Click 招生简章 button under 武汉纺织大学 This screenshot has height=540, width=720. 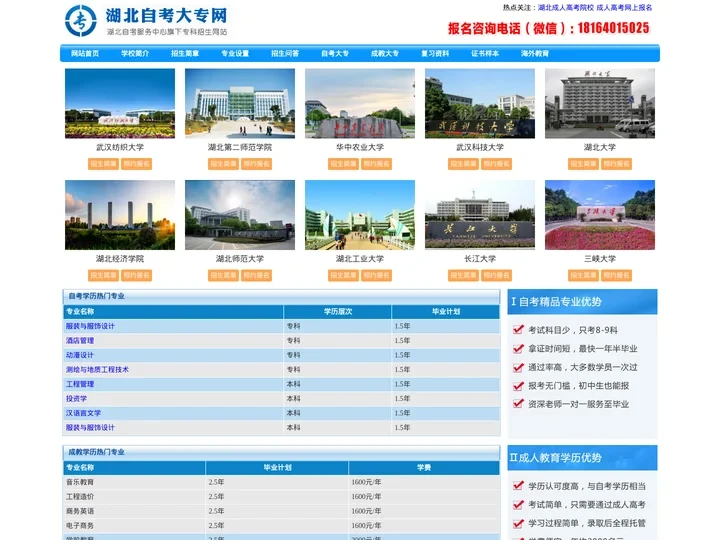[x=103, y=164]
